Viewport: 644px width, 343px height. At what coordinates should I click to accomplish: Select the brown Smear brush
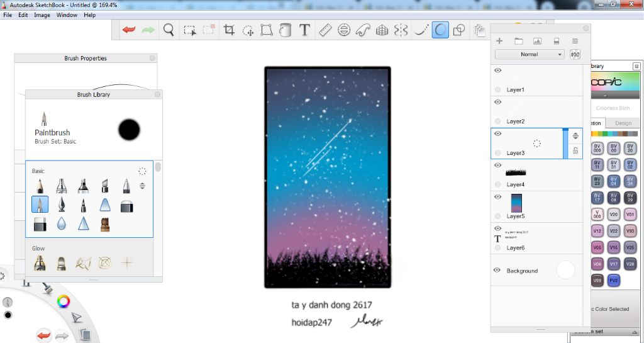pos(105,224)
